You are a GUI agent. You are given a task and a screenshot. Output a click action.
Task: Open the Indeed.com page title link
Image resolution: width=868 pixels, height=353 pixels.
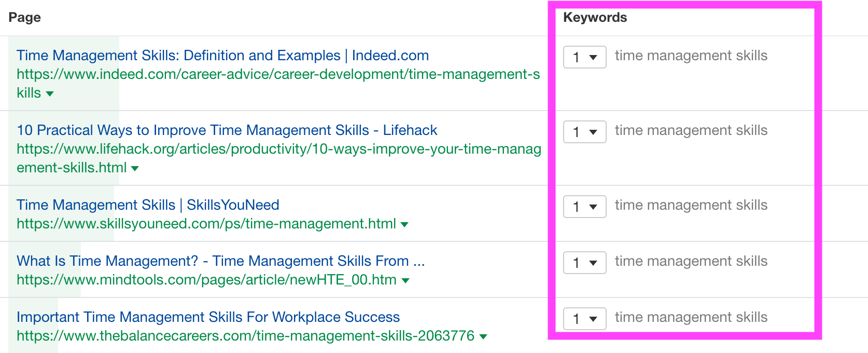coord(222,56)
